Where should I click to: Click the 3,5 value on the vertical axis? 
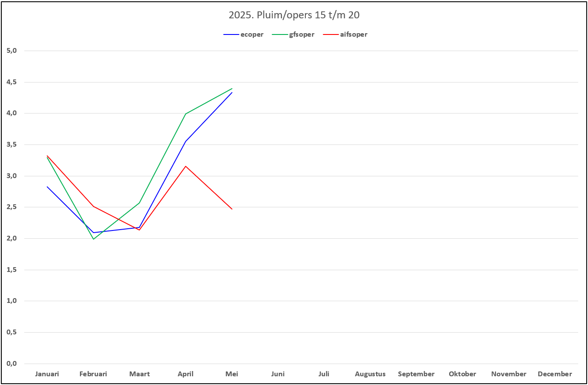pyautogui.click(x=12, y=144)
